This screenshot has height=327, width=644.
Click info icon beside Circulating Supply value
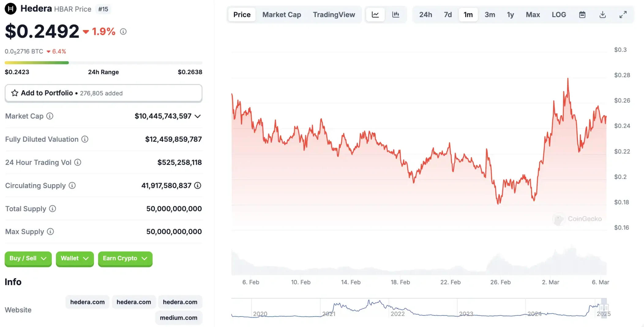tap(198, 185)
